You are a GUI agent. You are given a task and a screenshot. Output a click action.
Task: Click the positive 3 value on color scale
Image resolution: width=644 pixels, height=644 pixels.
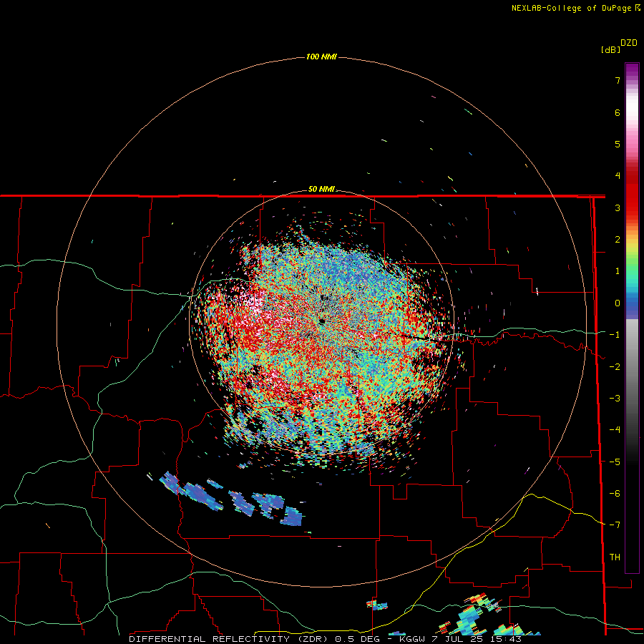coord(618,208)
